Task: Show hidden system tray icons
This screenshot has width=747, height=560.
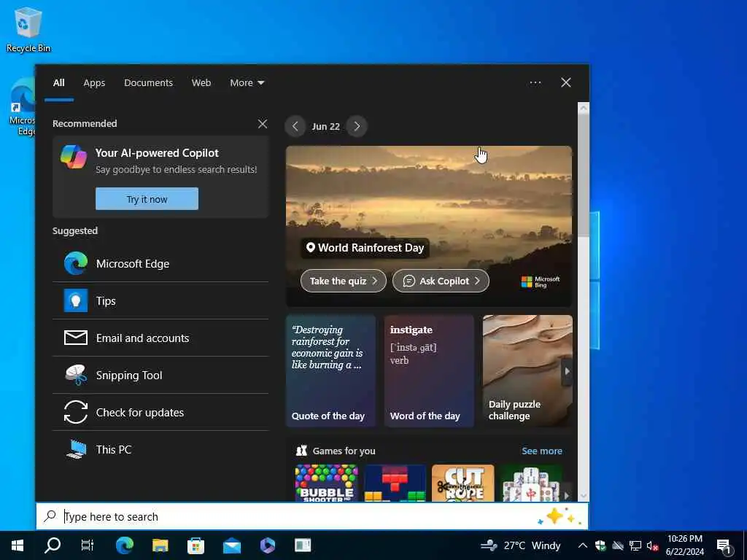Action: 583,545
